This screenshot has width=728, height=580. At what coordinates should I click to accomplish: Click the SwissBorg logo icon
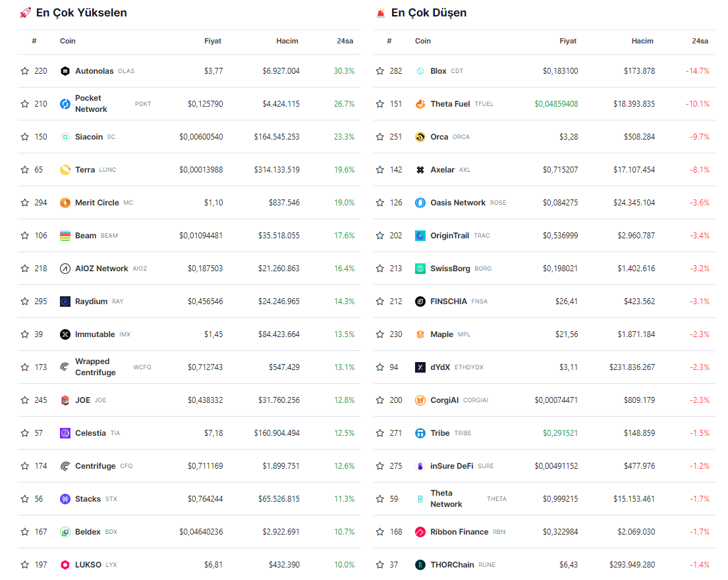(x=420, y=269)
